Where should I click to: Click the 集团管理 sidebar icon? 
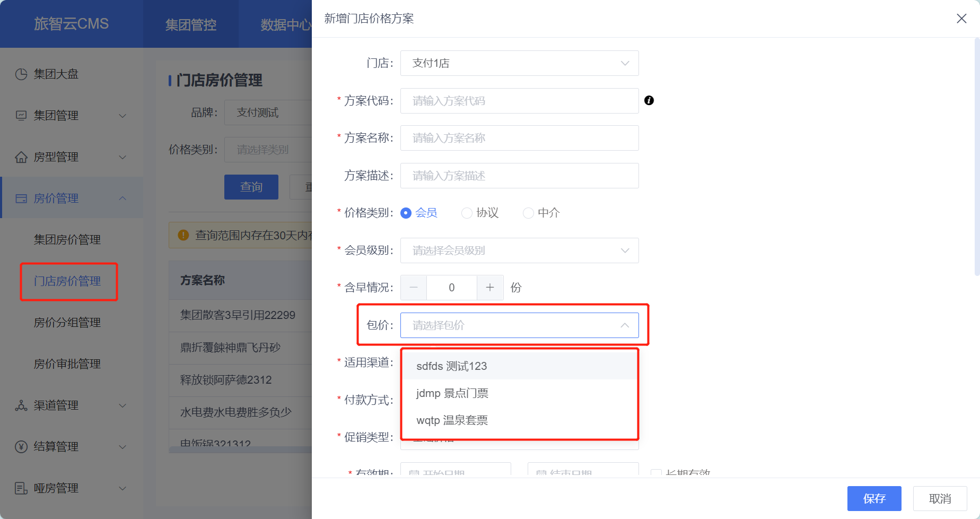point(21,115)
